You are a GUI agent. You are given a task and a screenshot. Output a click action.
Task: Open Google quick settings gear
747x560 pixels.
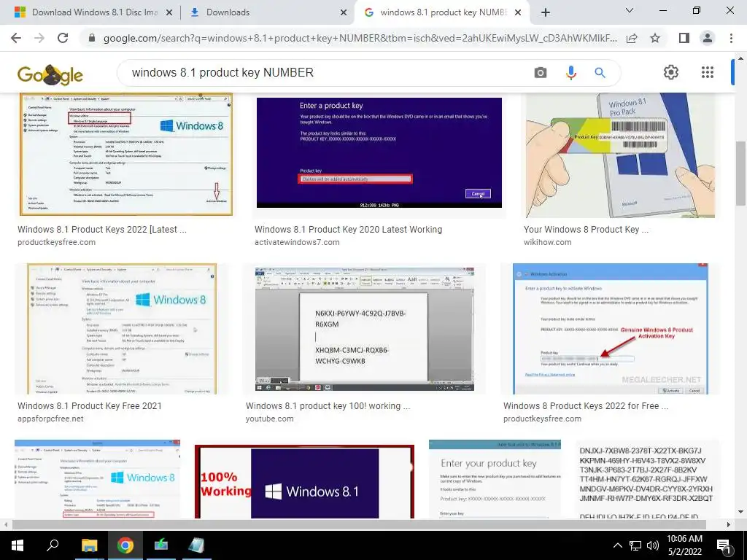671,72
